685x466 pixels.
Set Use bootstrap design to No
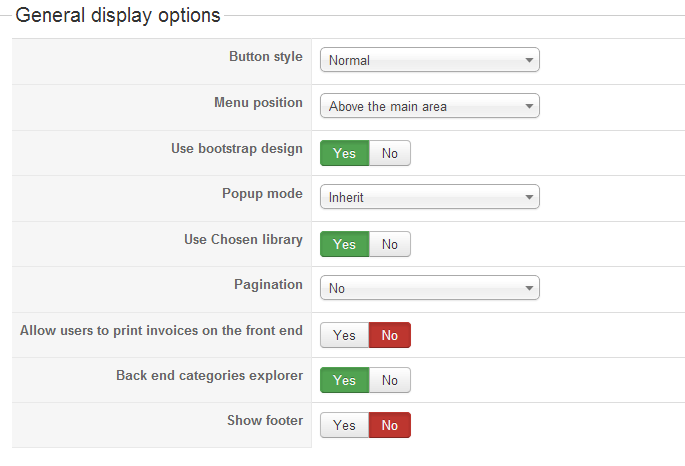pyautogui.click(x=390, y=153)
